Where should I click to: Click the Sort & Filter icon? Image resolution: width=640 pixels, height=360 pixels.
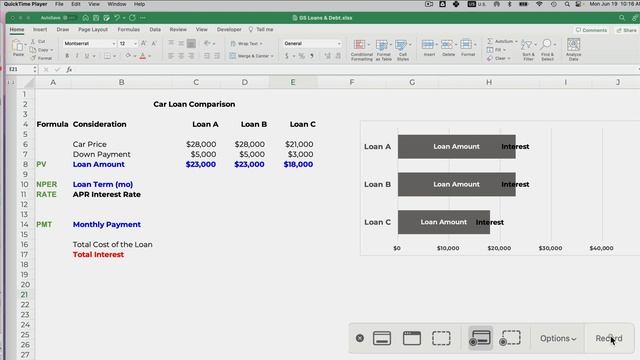[527, 44]
